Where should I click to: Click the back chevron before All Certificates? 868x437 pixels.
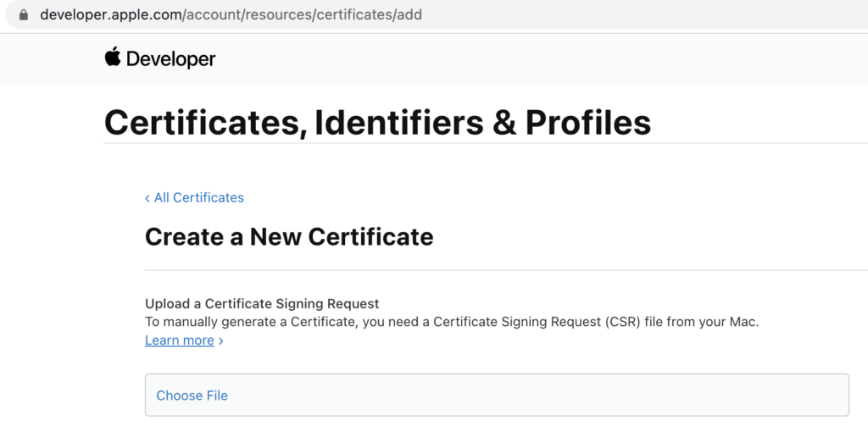147,198
